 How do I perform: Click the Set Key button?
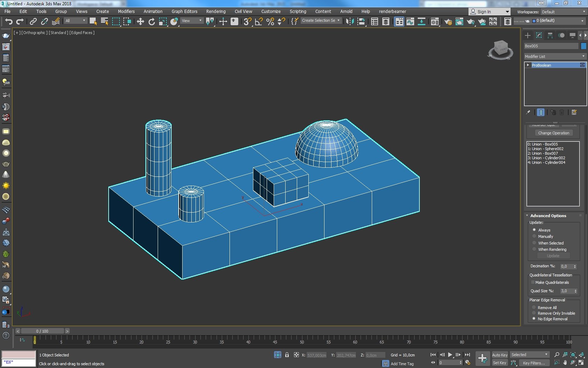click(x=500, y=363)
